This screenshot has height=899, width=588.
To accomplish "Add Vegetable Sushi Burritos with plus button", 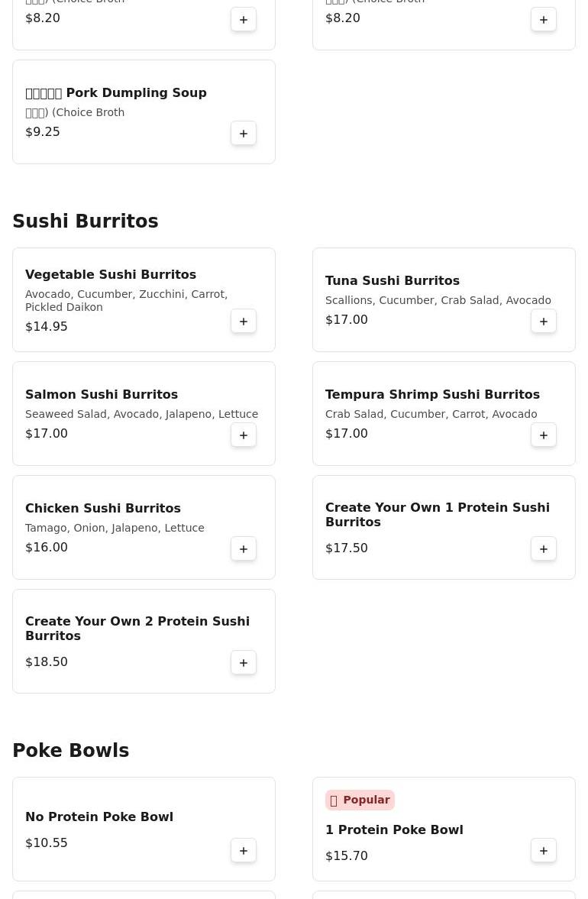I will [x=244, y=321].
